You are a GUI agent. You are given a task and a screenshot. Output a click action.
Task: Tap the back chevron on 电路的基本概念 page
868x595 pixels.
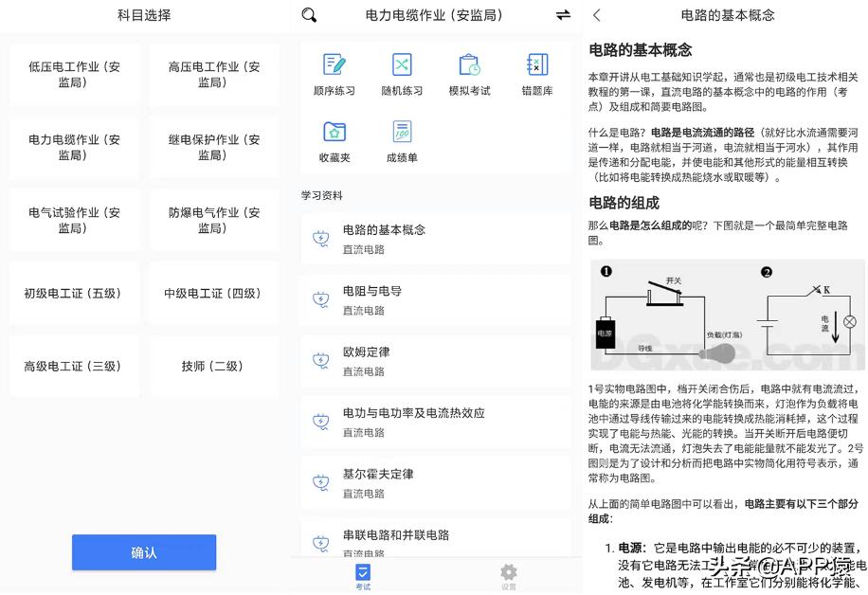click(594, 15)
